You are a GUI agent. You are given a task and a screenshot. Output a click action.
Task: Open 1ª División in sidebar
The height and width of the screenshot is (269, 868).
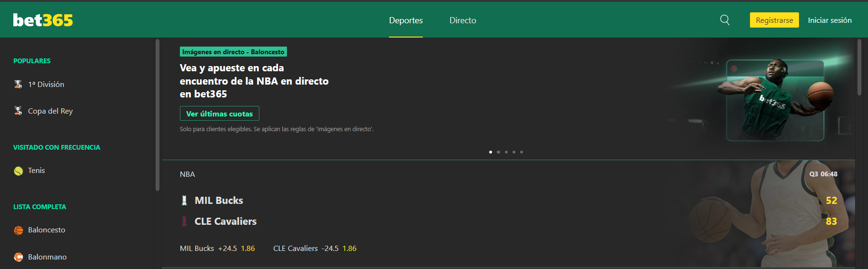coord(46,84)
